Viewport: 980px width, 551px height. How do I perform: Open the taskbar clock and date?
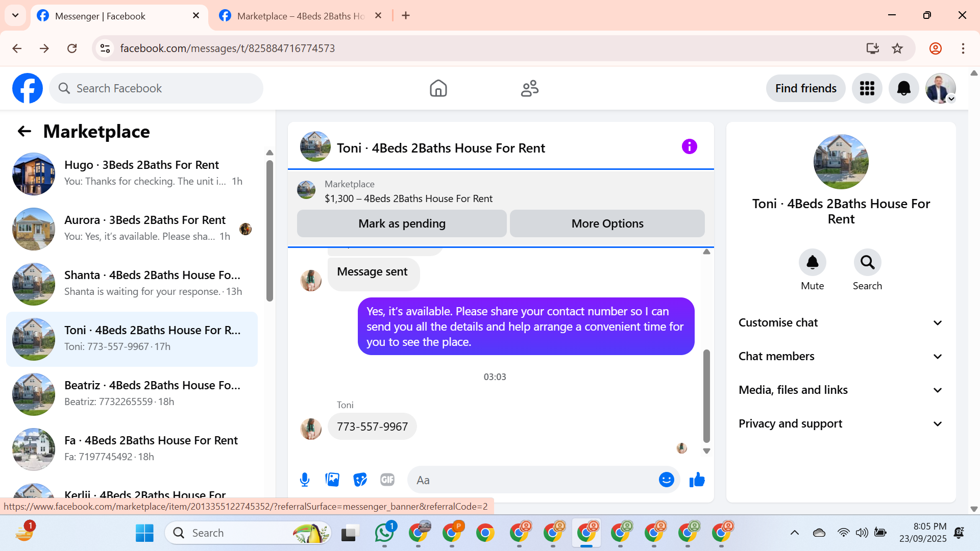(923, 533)
